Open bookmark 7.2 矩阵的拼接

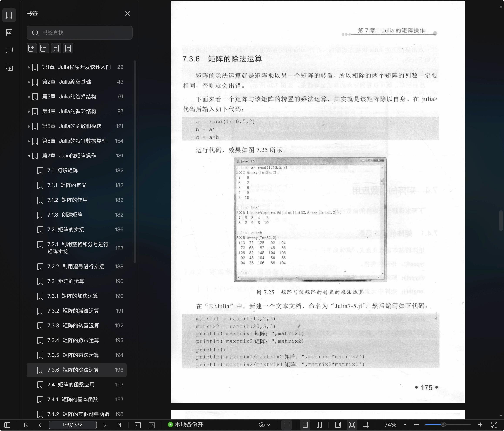click(76, 230)
